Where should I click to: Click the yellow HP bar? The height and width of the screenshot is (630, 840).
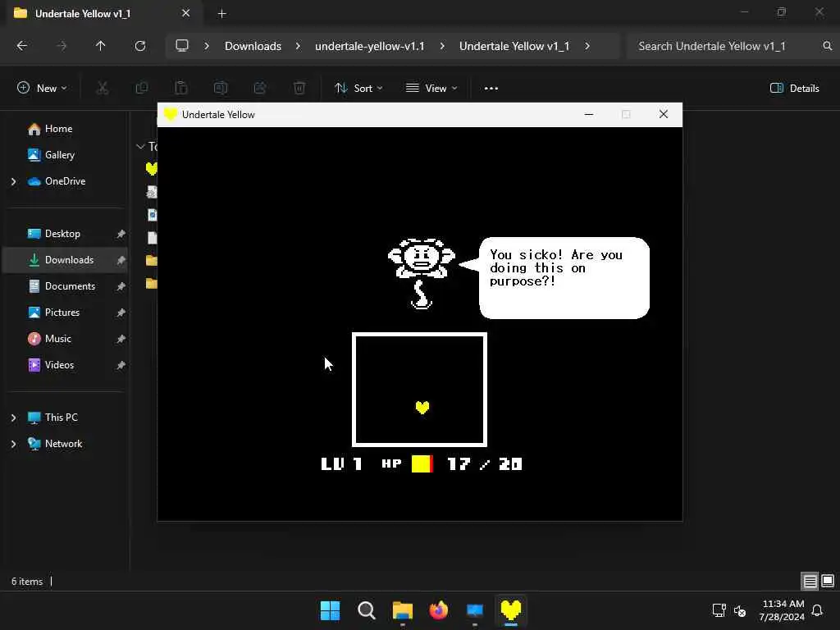(422, 464)
